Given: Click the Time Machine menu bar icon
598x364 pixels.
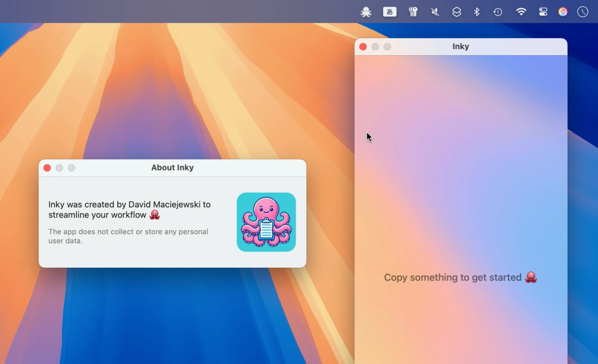Looking at the screenshot, I should click(x=498, y=12).
